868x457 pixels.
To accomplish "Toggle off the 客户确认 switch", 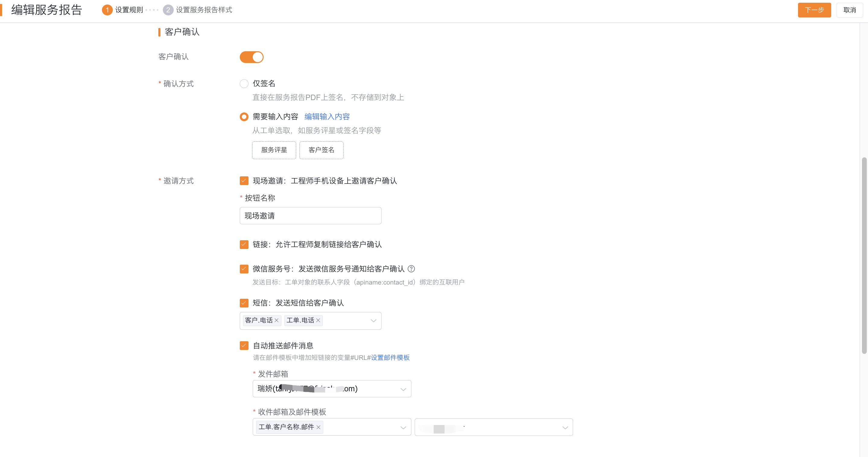I will tap(251, 57).
